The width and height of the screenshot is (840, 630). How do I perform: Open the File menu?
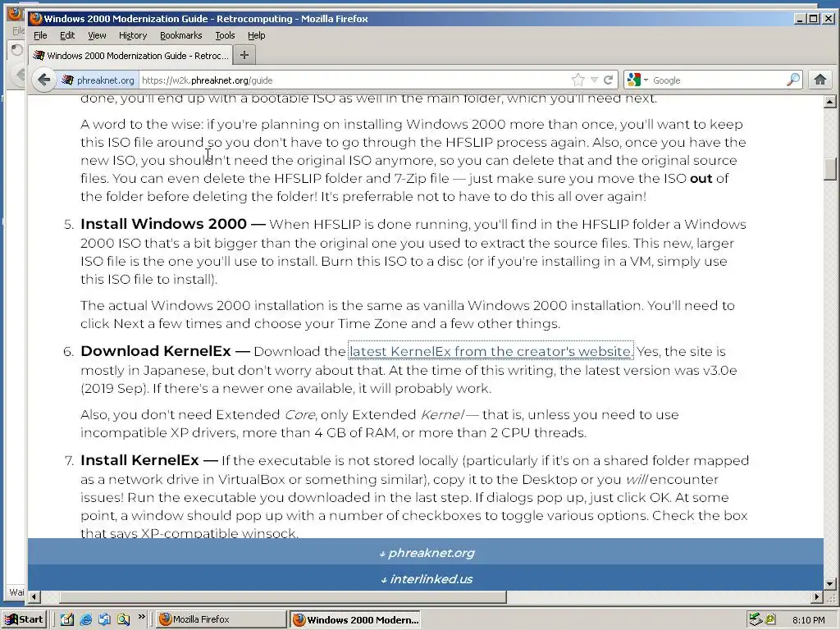[x=40, y=35]
